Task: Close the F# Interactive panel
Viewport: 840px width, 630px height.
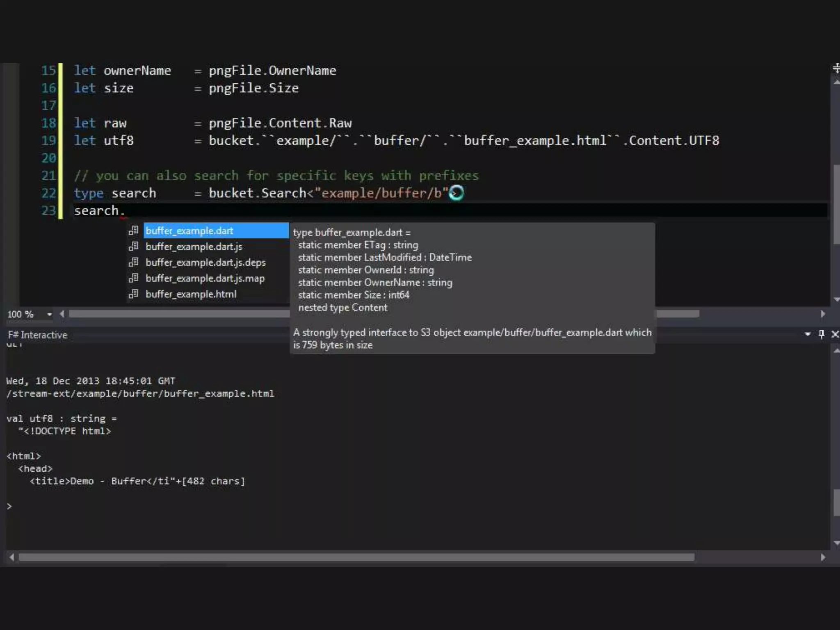Action: pos(835,334)
